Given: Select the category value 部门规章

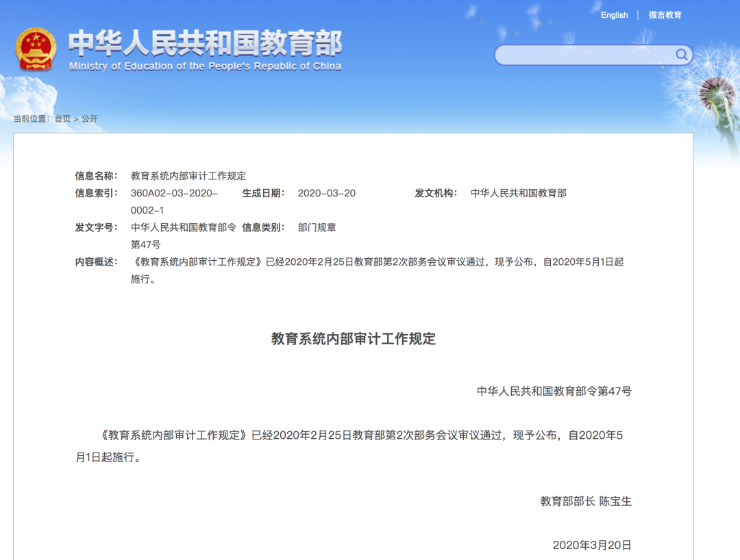Looking at the screenshot, I should pyautogui.click(x=317, y=228).
